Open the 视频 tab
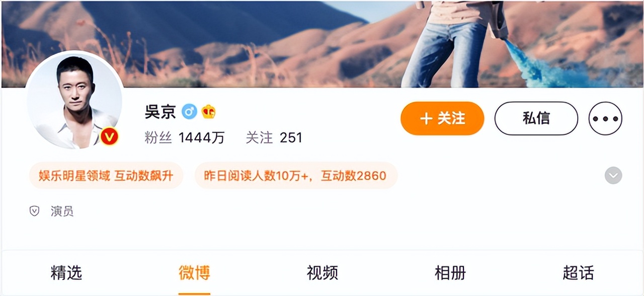Screen dimensions: 644x296 coord(323,273)
